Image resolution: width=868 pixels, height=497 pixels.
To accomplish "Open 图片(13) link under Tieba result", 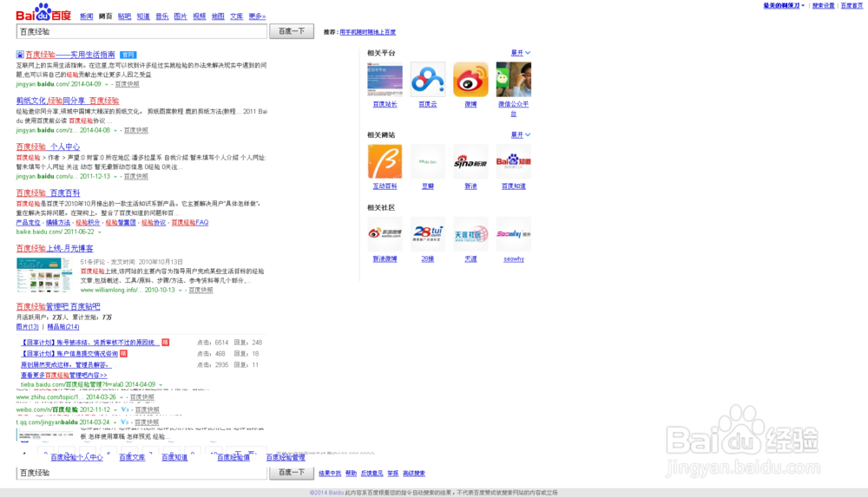I will pyautogui.click(x=27, y=327).
